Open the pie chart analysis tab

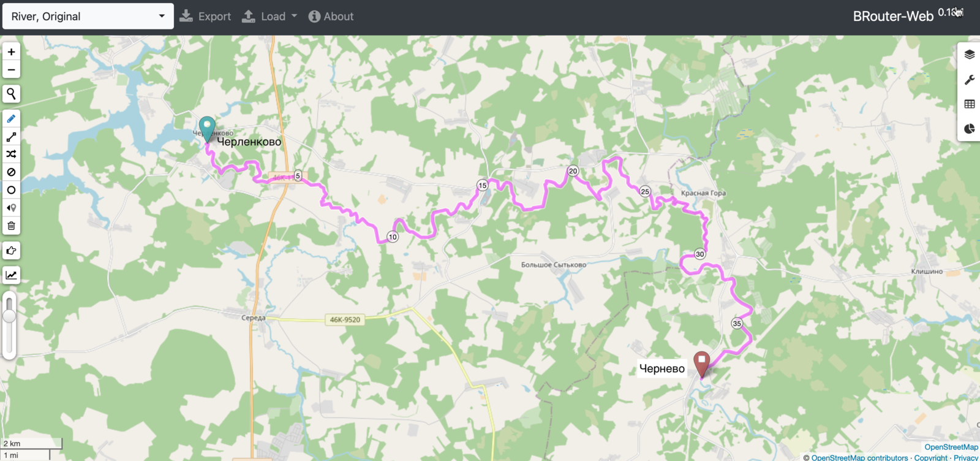pos(969,129)
